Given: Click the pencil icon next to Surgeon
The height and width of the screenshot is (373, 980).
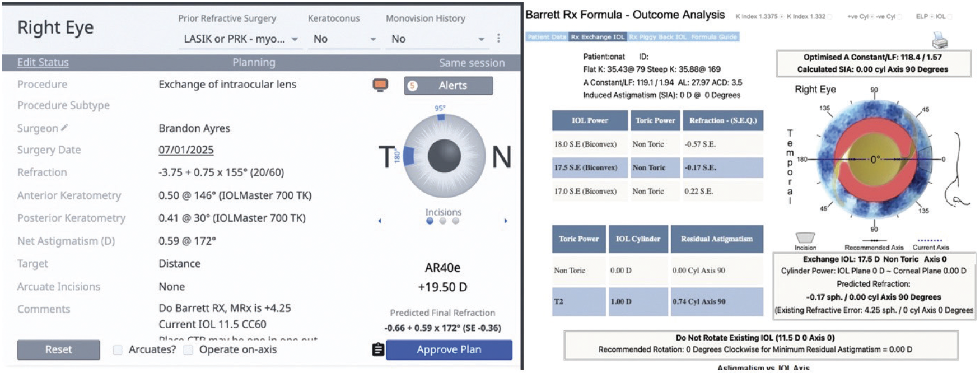Looking at the screenshot, I should point(65,128).
